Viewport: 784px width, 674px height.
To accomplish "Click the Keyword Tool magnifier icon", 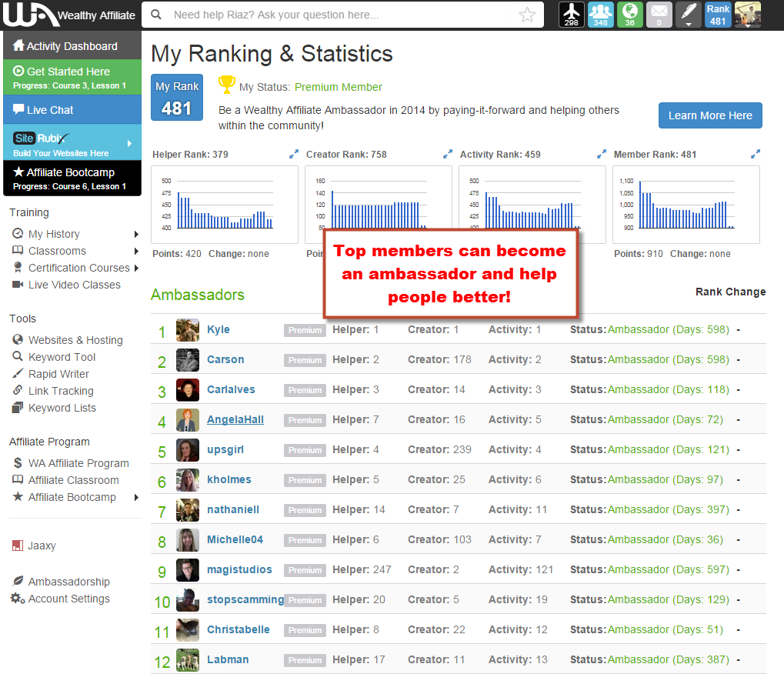I will pyautogui.click(x=18, y=356).
